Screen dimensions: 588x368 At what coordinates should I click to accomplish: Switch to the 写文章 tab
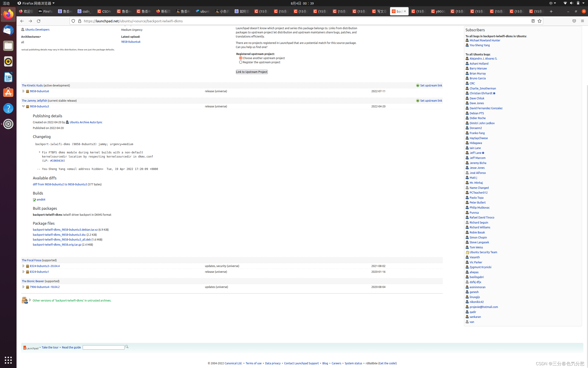click(379, 11)
